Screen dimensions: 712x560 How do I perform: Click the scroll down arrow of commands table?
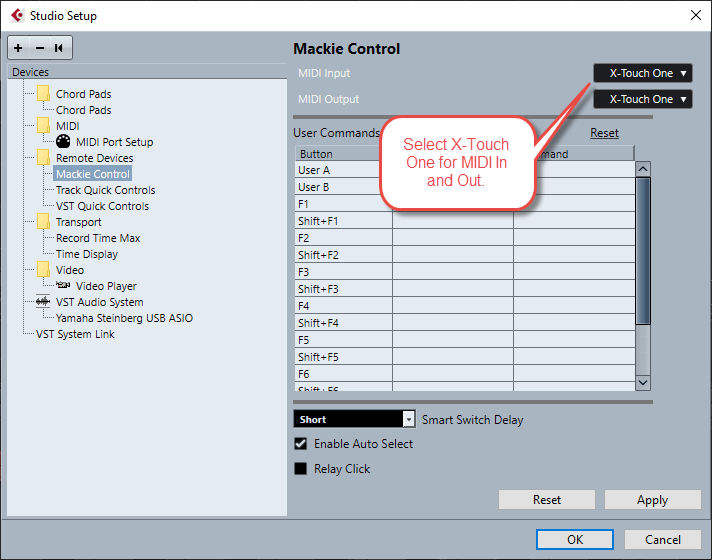[643, 382]
